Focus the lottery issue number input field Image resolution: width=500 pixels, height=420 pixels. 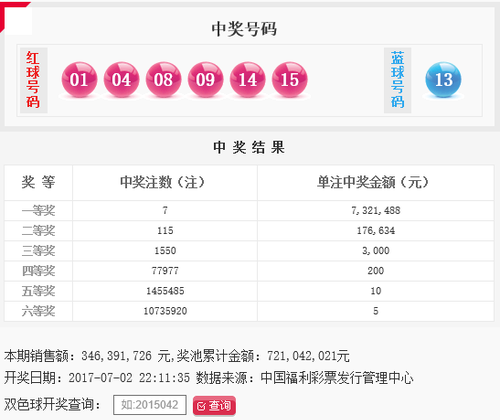click(150, 405)
